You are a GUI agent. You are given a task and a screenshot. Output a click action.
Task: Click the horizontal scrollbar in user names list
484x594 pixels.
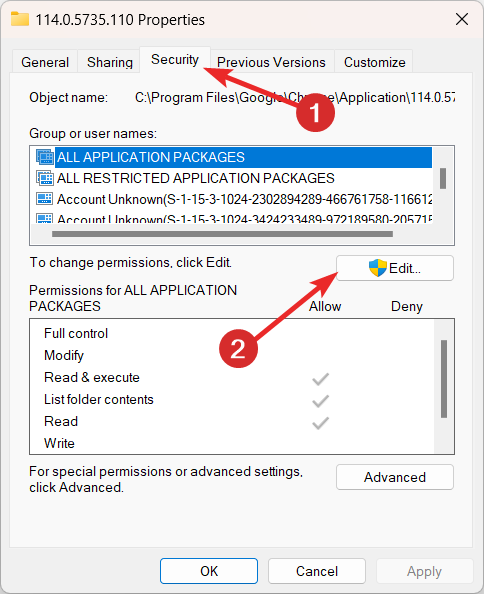tap(222, 234)
